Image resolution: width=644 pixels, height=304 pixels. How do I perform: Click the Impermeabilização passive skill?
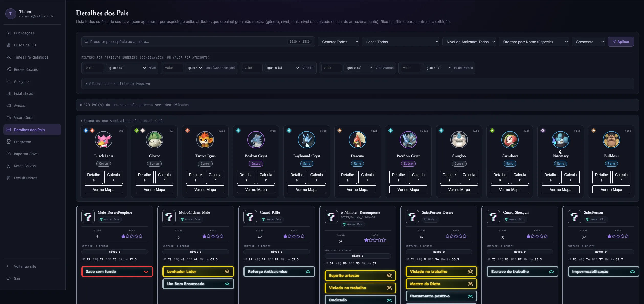604,272
